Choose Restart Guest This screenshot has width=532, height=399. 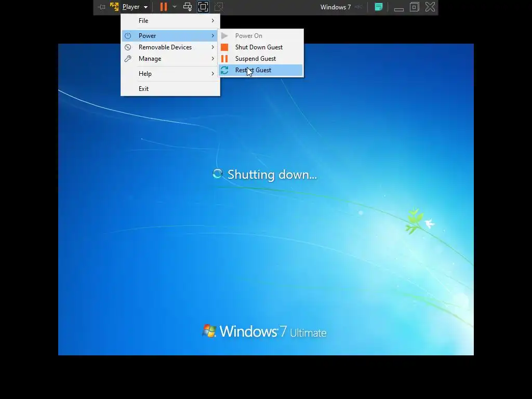coord(261,70)
